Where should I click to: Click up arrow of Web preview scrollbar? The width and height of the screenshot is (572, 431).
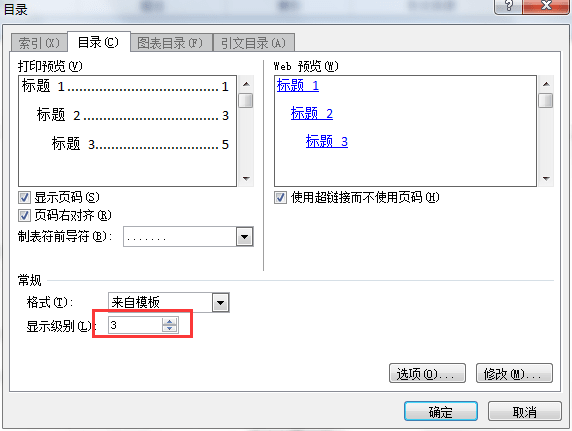click(546, 84)
